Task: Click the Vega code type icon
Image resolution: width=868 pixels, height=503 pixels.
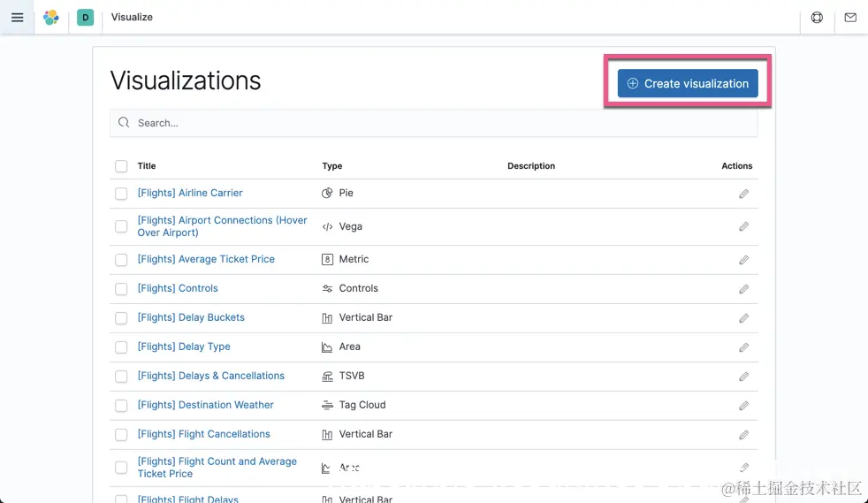Action: 327,227
